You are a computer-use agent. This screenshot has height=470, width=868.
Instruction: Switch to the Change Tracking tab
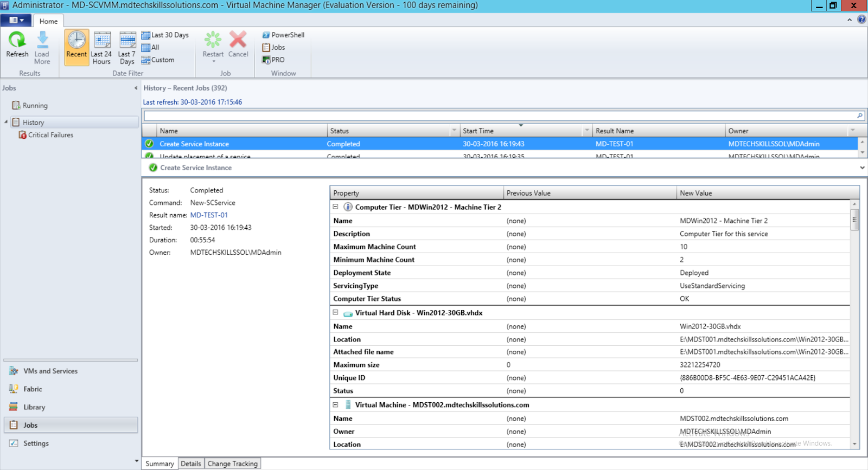232,464
